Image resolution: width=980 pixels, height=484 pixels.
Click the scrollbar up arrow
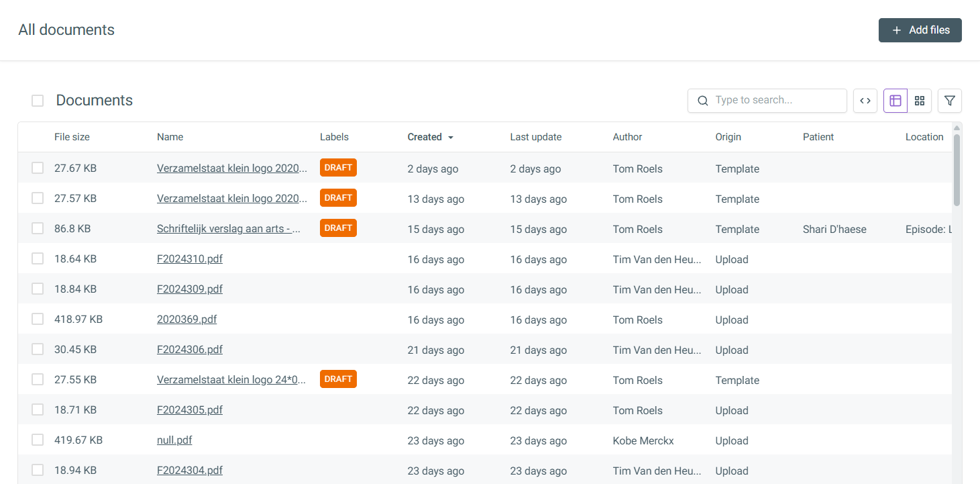(x=957, y=128)
